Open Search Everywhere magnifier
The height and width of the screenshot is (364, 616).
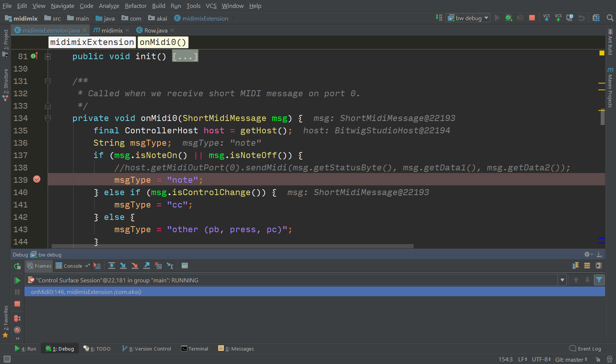(610, 18)
